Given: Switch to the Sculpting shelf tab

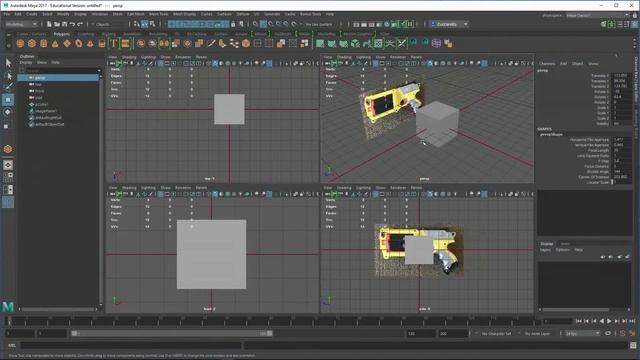Looking at the screenshot, I should point(86,34).
